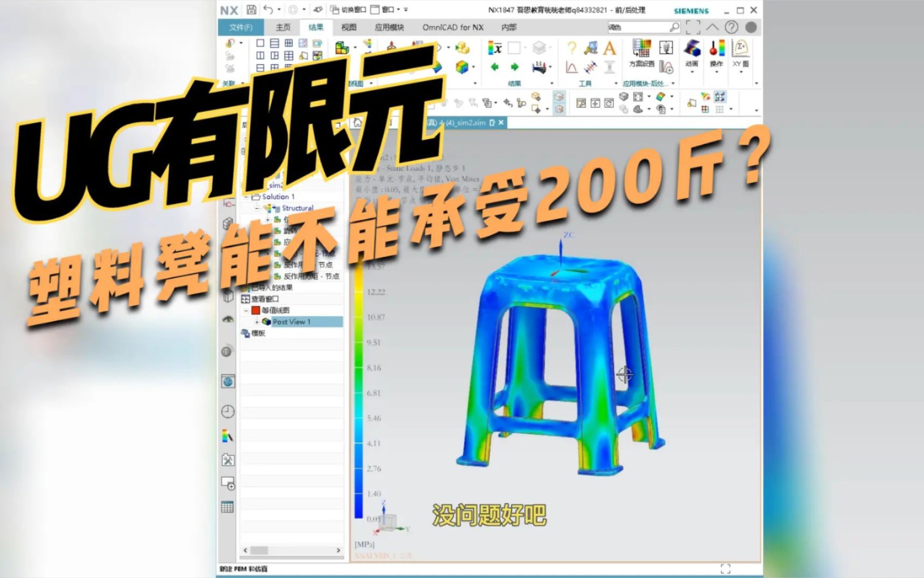This screenshot has height=578, width=924.
Task: Click the stool stress contour model
Action: (560, 364)
